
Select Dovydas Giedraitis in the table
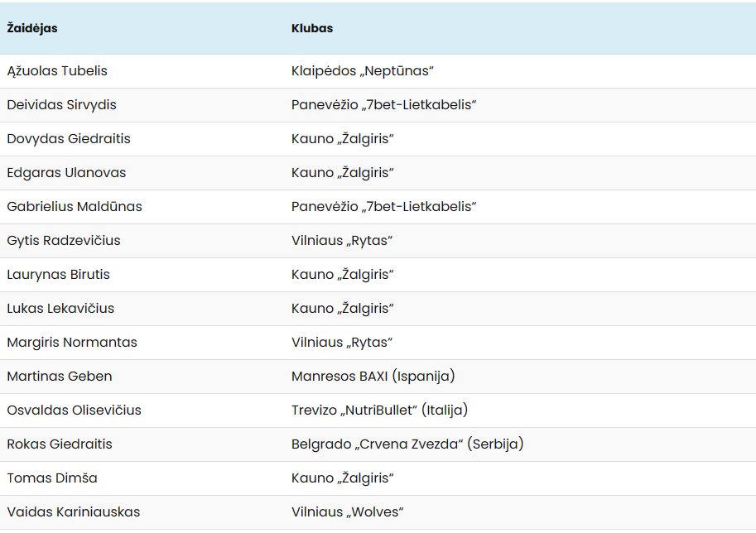pos(69,139)
